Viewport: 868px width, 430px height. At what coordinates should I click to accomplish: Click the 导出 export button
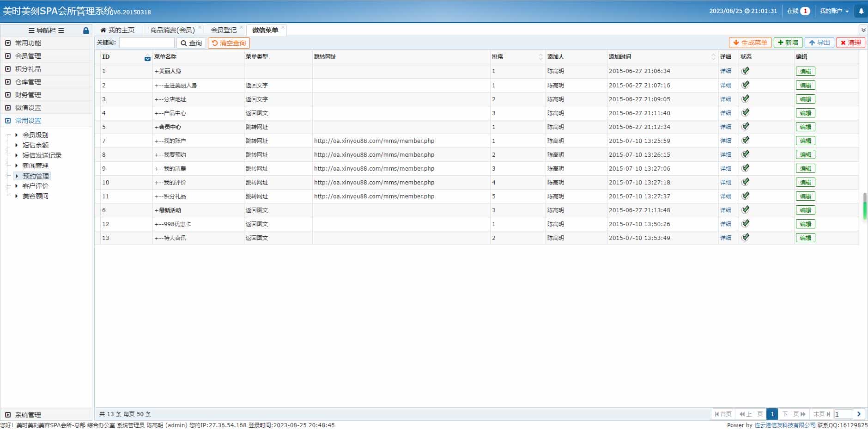coord(819,43)
